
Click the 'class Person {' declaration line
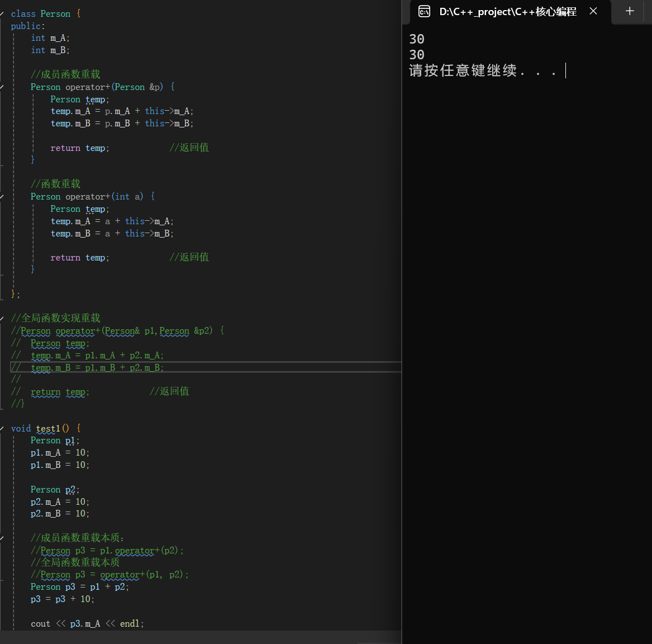click(46, 14)
